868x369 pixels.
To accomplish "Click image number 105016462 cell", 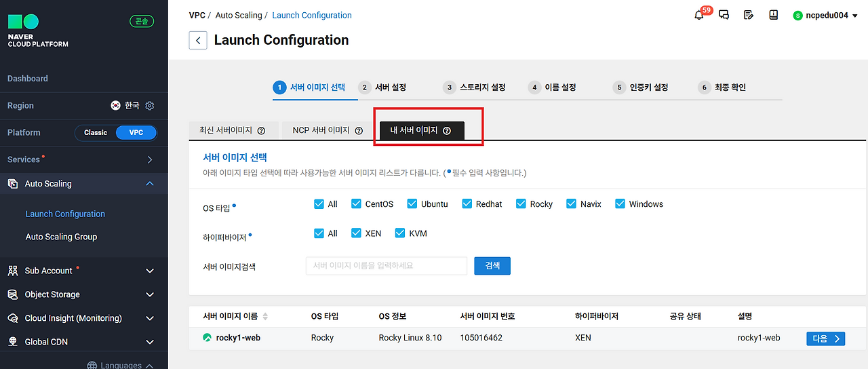I will point(481,338).
